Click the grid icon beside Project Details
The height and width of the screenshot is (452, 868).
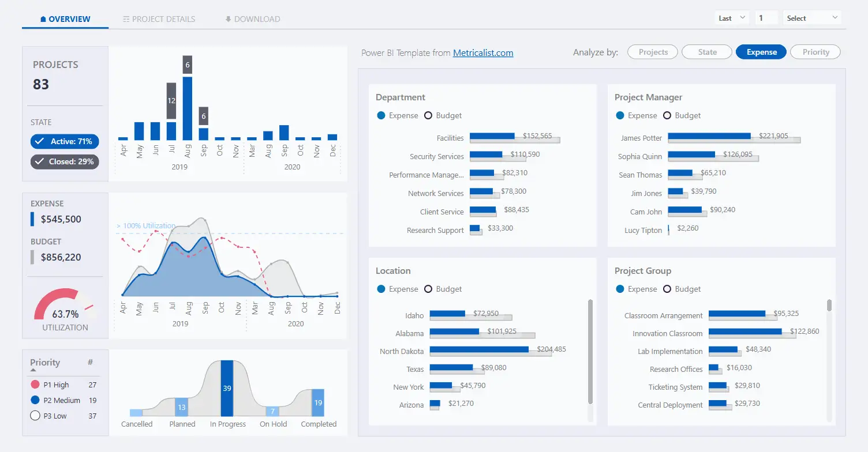(126, 19)
